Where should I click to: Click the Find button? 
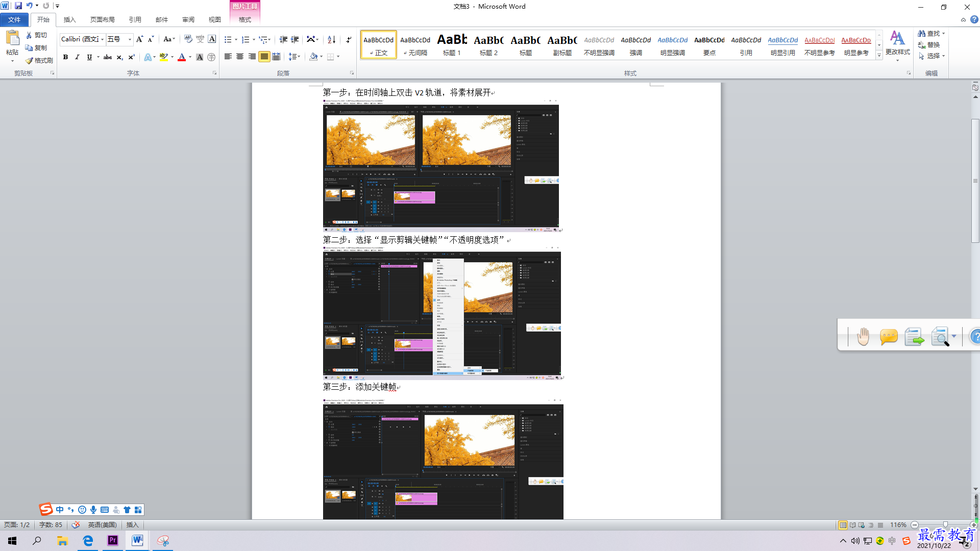coord(931,33)
